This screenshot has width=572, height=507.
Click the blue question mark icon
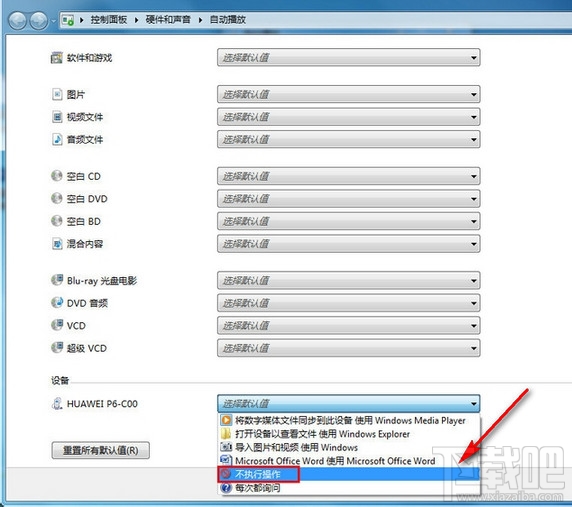226,488
